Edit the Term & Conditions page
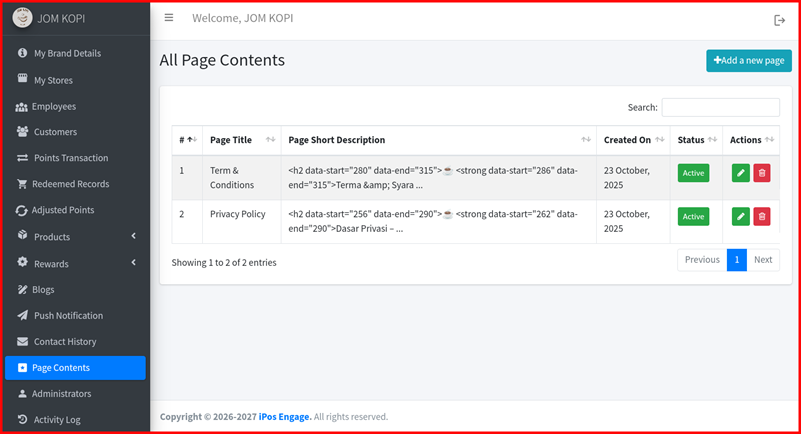Viewport: 801px width, 434px height. tap(740, 173)
